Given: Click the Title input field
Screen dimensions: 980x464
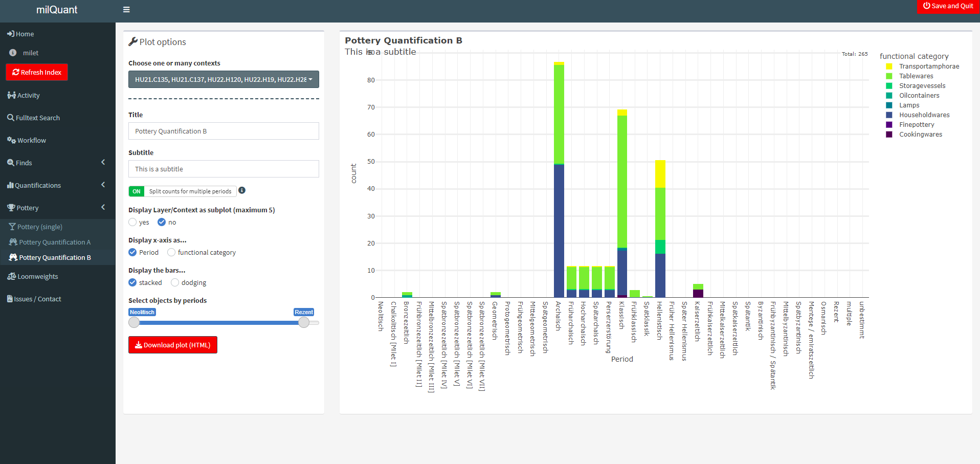Looking at the screenshot, I should (224, 131).
